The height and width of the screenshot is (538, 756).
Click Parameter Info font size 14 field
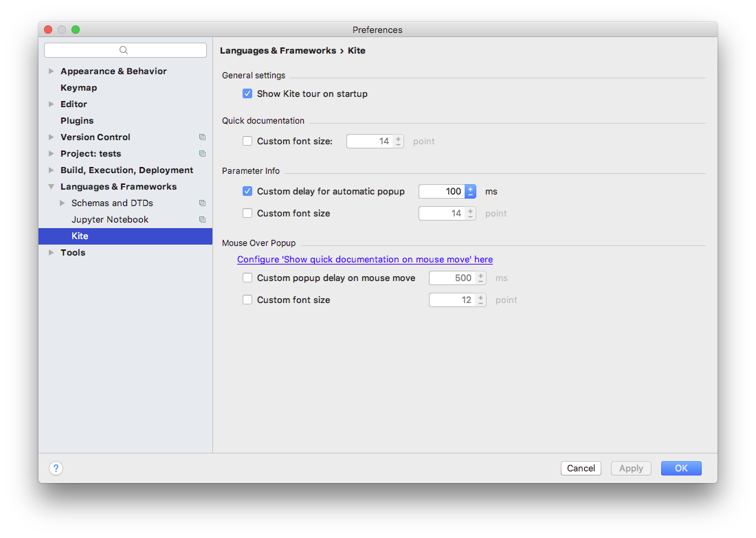(x=442, y=213)
